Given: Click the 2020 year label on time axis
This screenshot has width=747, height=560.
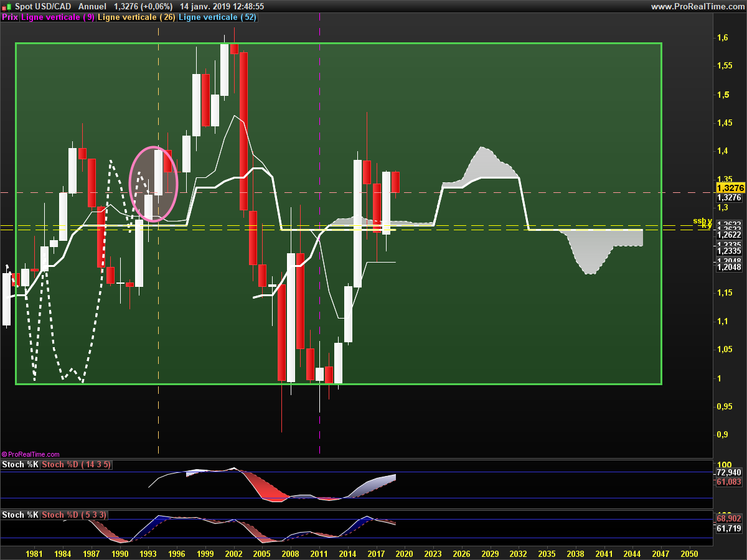Looking at the screenshot, I should coord(405,553).
